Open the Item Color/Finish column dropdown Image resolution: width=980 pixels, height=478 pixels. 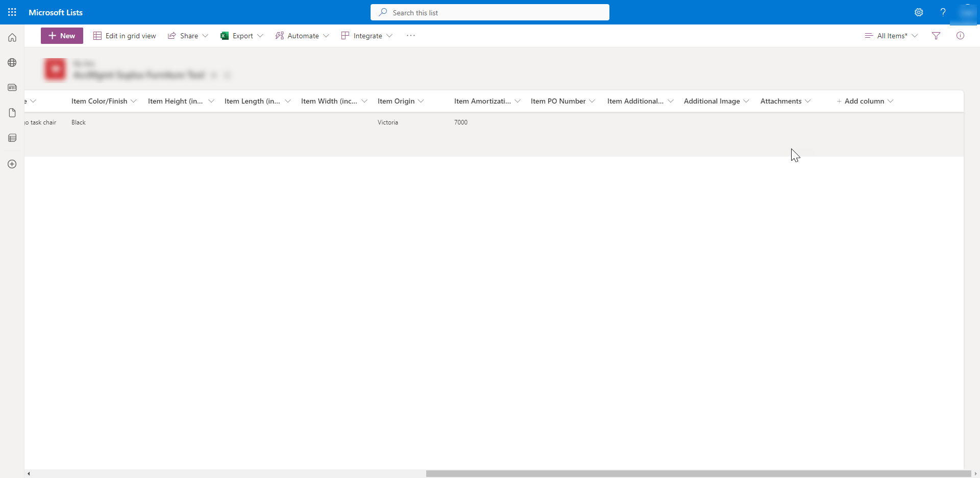point(133,101)
